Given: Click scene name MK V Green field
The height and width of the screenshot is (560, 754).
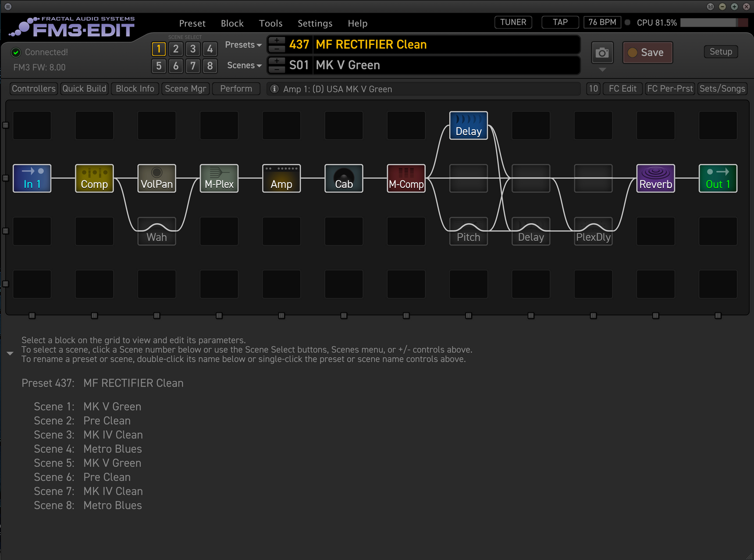Looking at the screenshot, I should click(447, 65).
